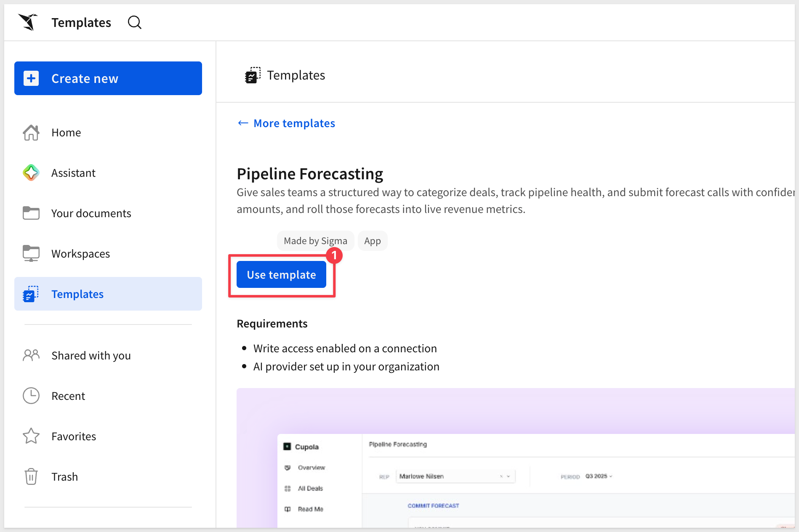This screenshot has width=799, height=532.
Task: Click the plus icon in Create new
Action: coord(31,78)
